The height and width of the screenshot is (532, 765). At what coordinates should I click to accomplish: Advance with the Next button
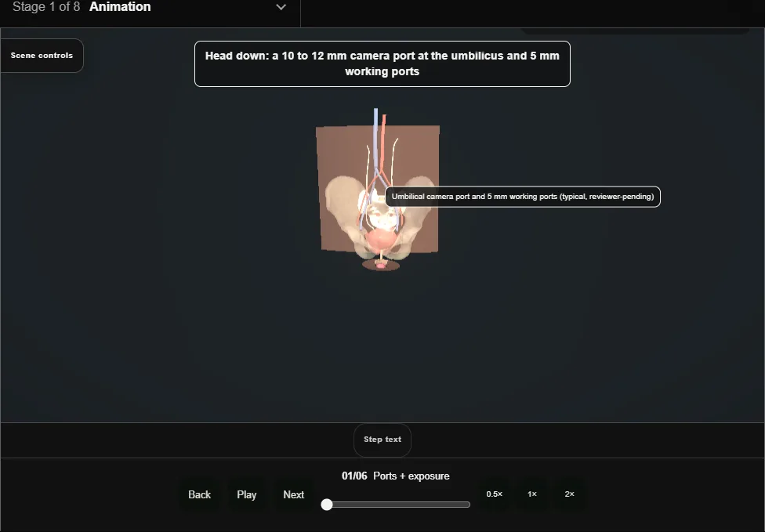294,494
